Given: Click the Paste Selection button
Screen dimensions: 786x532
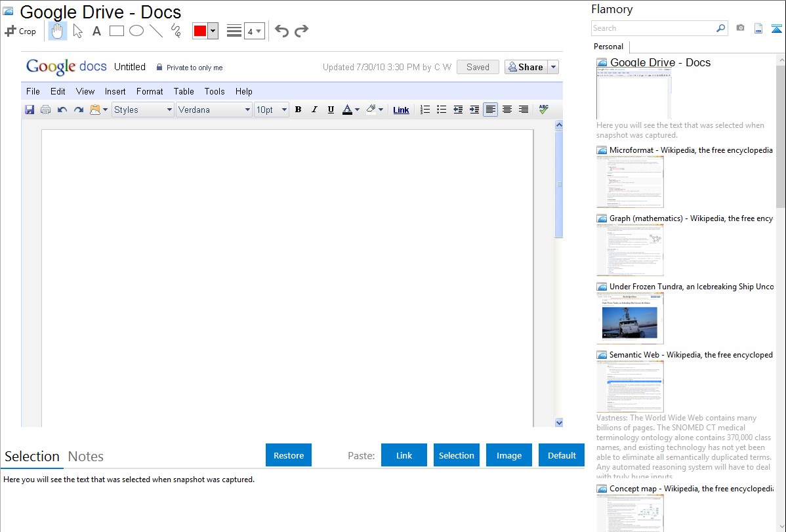Looking at the screenshot, I should click(x=456, y=455).
